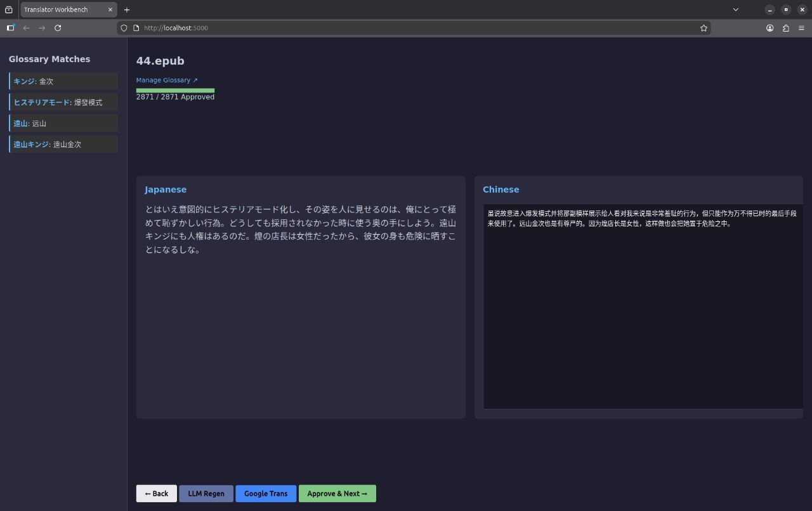Viewport: 812px width, 511px height.
Task: Close the Translator Workbench tab
Action: [x=110, y=10]
